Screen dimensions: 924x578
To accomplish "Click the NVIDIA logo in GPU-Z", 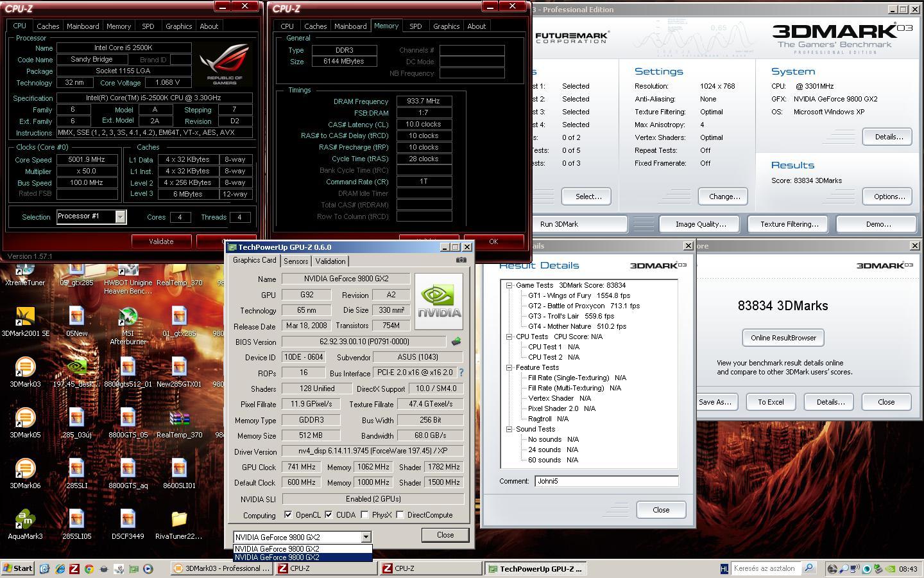I will click(439, 301).
